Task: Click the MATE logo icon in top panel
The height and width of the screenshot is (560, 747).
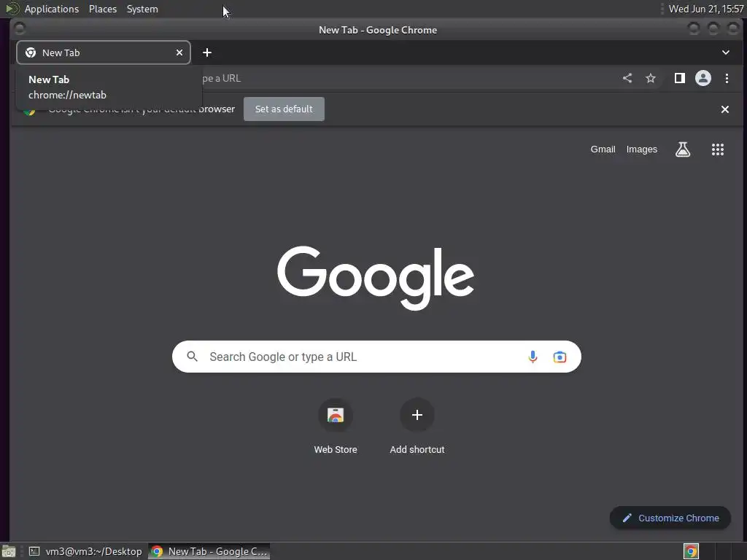Action: click(12, 9)
